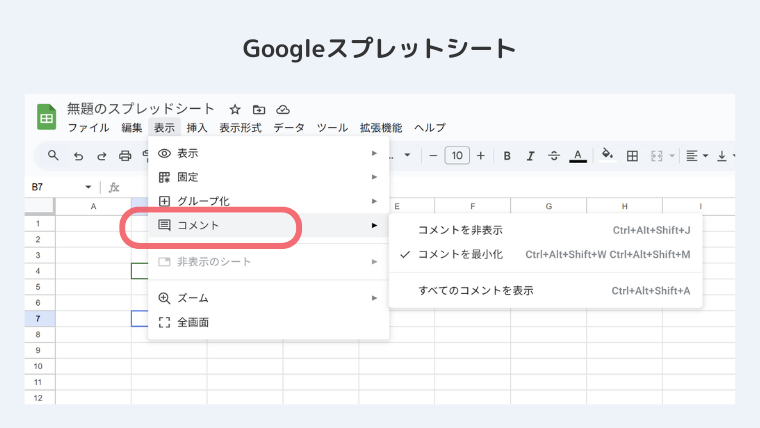Image resolution: width=760 pixels, height=428 pixels.
Task: Choose コメントを非表示
Action: pos(545,230)
